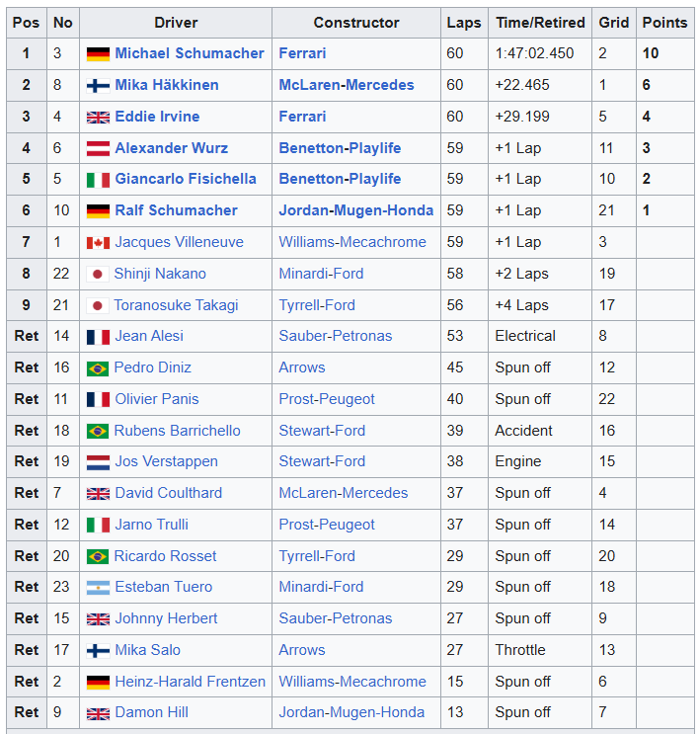Image resolution: width=700 pixels, height=734 pixels.
Task: Open the Sauber-Petronas link in Johnny Herbert's row
Action: pyautogui.click(x=335, y=618)
